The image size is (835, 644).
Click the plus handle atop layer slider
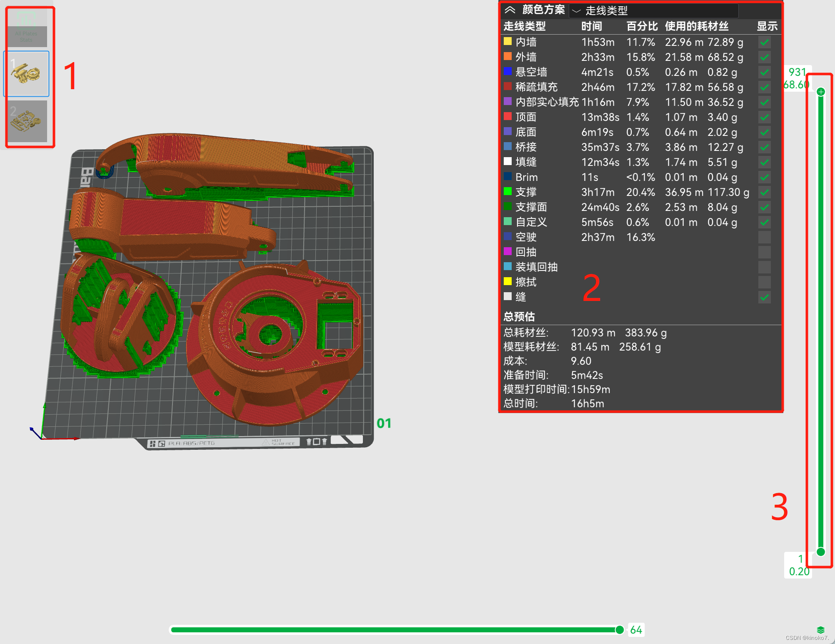point(820,92)
